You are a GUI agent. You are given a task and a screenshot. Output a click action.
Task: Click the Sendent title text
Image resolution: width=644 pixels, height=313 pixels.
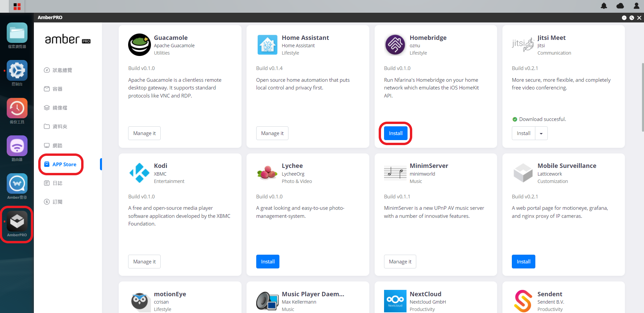pyautogui.click(x=550, y=294)
